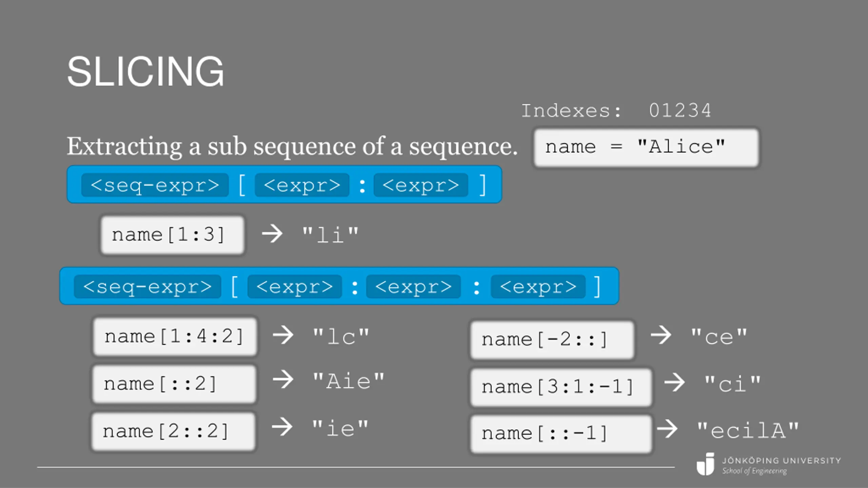Click the arrow next to name[1:3]
Viewport: 868px width, 488px height.
point(272,233)
